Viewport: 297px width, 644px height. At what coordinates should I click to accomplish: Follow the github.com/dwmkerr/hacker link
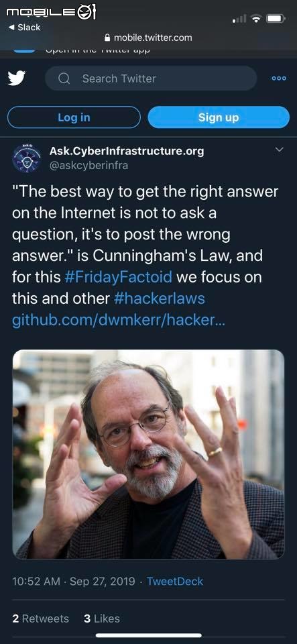point(119,320)
